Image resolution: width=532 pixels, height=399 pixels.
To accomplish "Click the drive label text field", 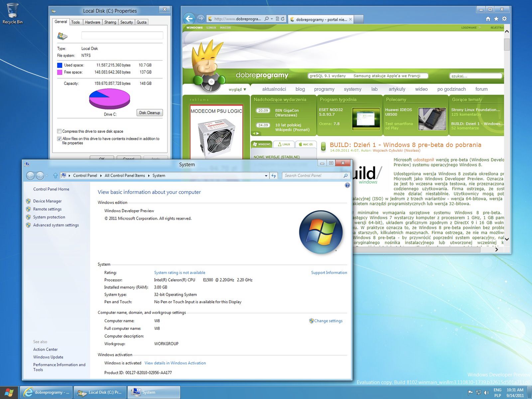I will 122,36.
